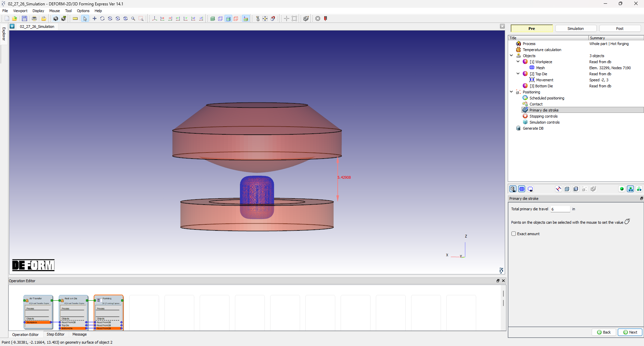Click the Total primary die travel field
The height and width of the screenshot is (346, 644).
click(x=560, y=209)
